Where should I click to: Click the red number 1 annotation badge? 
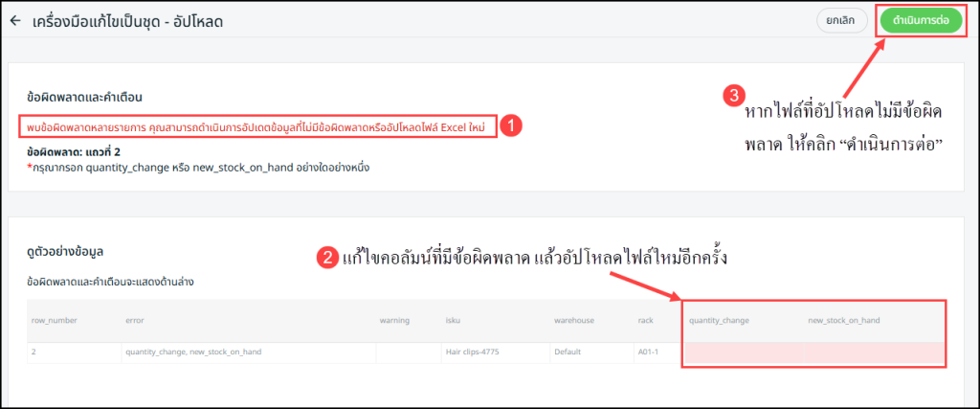pos(512,125)
